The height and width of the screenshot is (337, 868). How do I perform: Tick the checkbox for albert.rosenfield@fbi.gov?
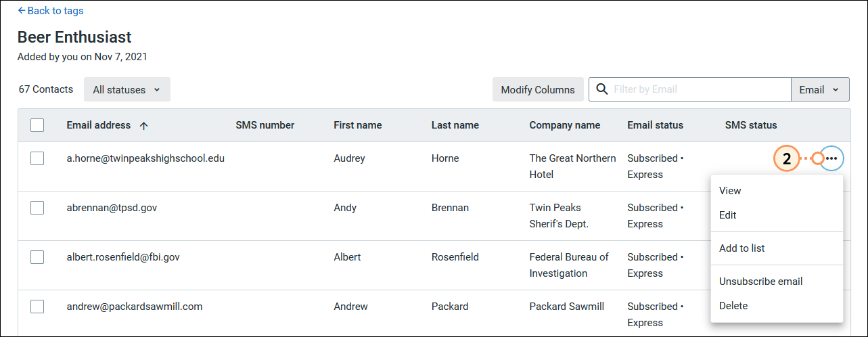[37, 257]
